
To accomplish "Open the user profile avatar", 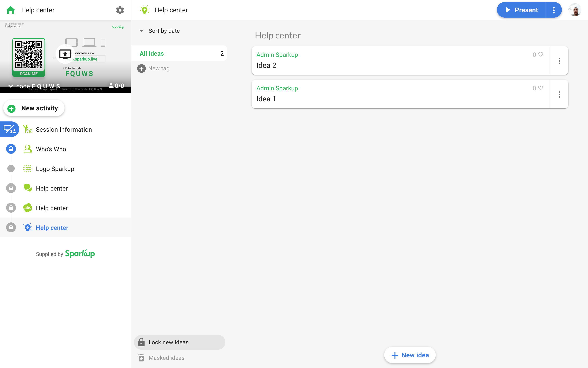I will pos(575,10).
